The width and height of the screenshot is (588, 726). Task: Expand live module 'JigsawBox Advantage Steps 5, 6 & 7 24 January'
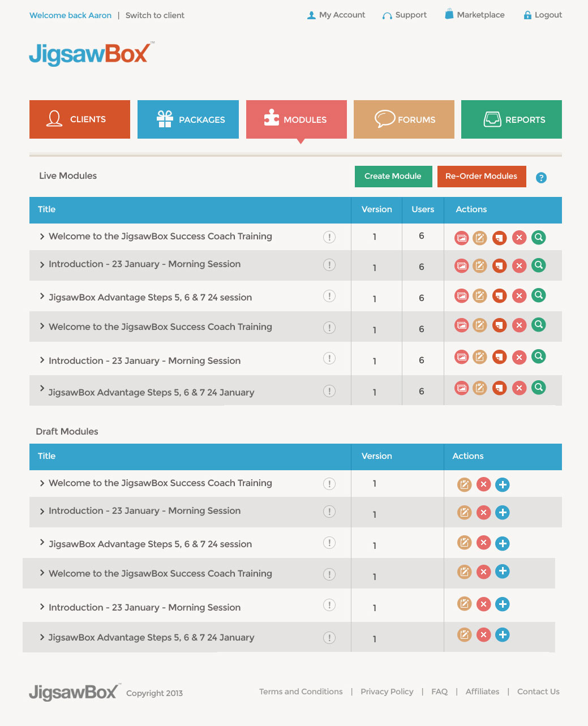(x=42, y=388)
